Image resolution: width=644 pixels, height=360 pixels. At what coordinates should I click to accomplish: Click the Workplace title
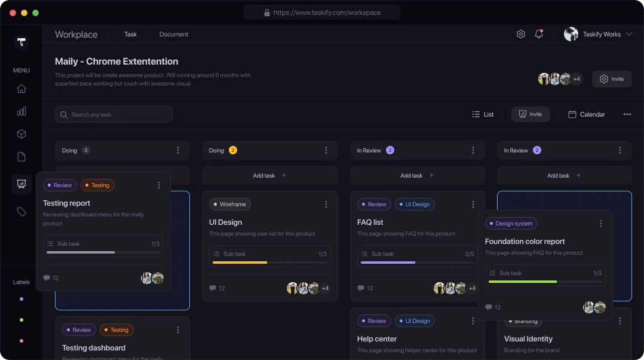tap(76, 35)
